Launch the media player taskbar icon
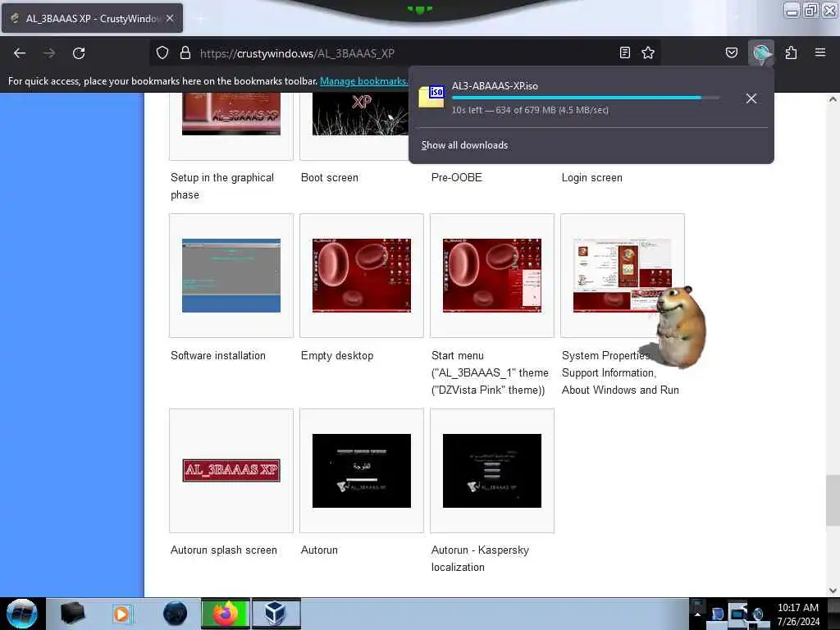The image size is (840, 630). pos(121,614)
